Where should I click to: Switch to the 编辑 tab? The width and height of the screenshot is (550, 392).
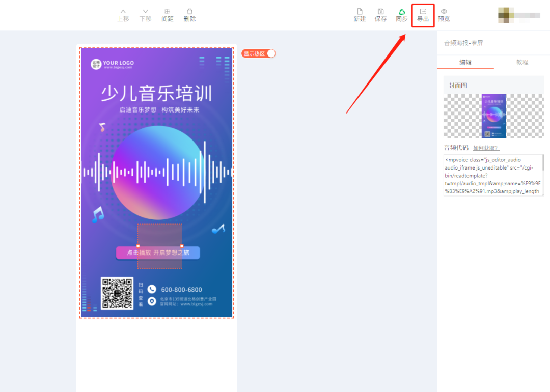point(465,62)
